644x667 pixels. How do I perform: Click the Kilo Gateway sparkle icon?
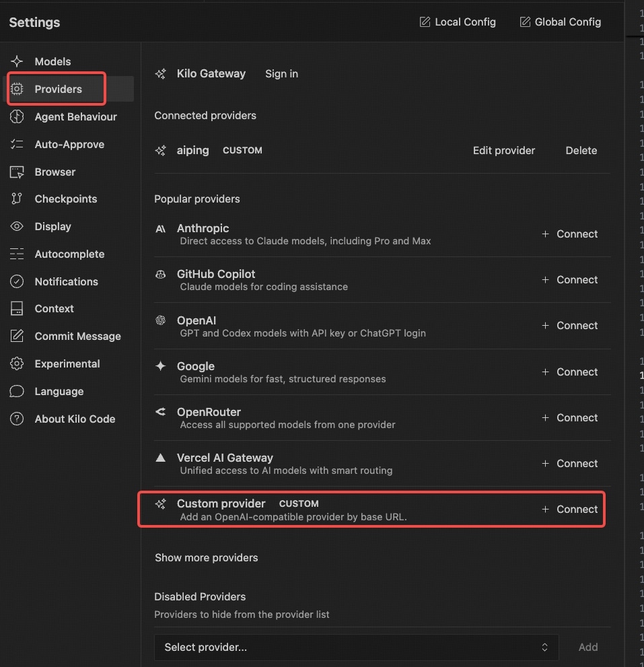coord(160,73)
